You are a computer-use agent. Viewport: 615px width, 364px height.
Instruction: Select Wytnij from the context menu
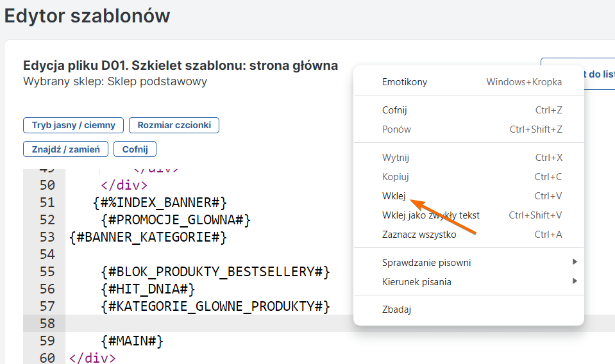pos(396,158)
